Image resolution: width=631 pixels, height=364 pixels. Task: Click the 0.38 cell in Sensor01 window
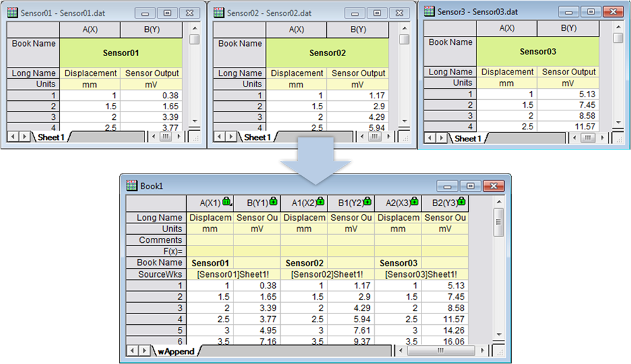pyautogui.click(x=151, y=95)
